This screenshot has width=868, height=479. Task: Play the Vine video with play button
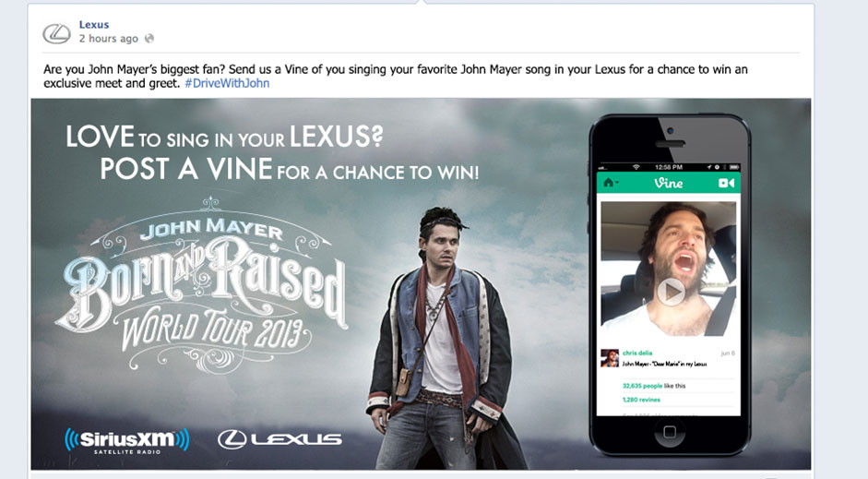pos(671,292)
